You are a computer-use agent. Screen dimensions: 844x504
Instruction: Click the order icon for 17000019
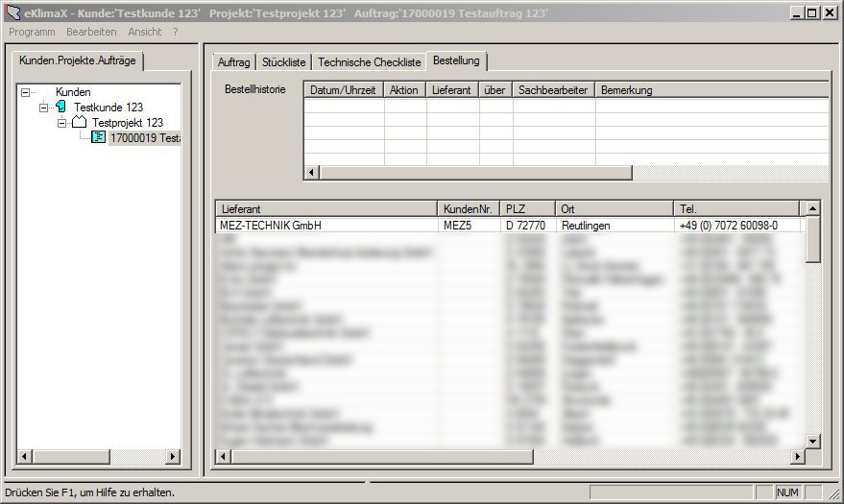(99, 138)
